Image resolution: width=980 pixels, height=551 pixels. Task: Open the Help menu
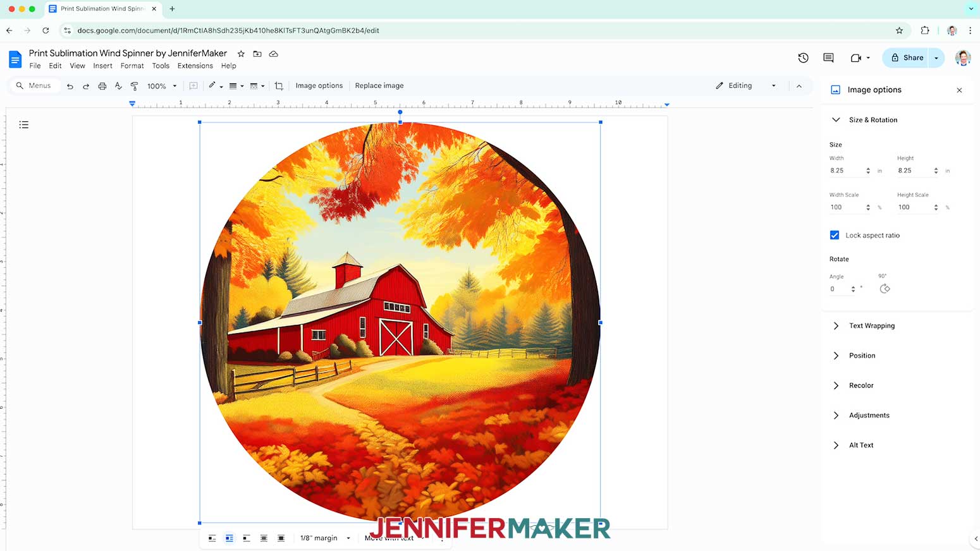click(228, 66)
